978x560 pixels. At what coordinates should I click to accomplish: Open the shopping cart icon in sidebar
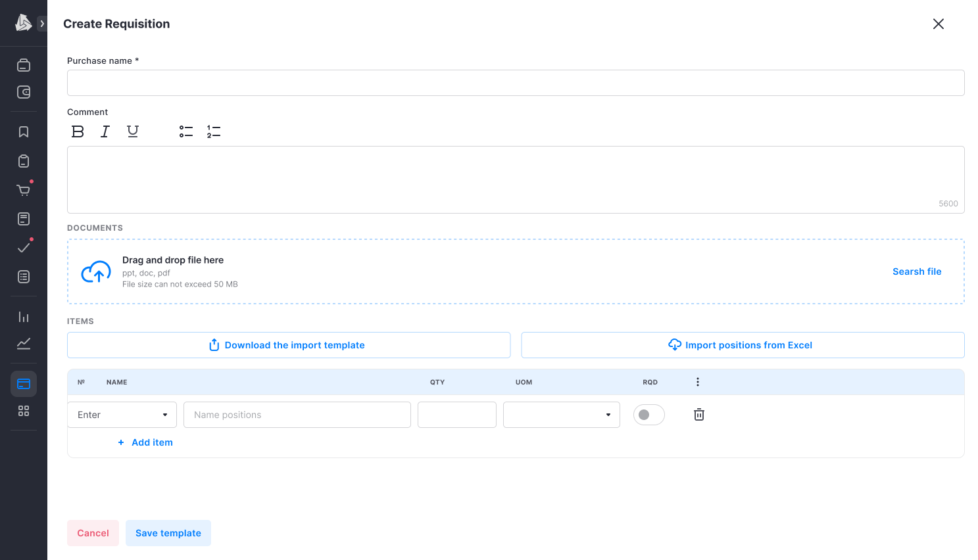click(x=24, y=190)
